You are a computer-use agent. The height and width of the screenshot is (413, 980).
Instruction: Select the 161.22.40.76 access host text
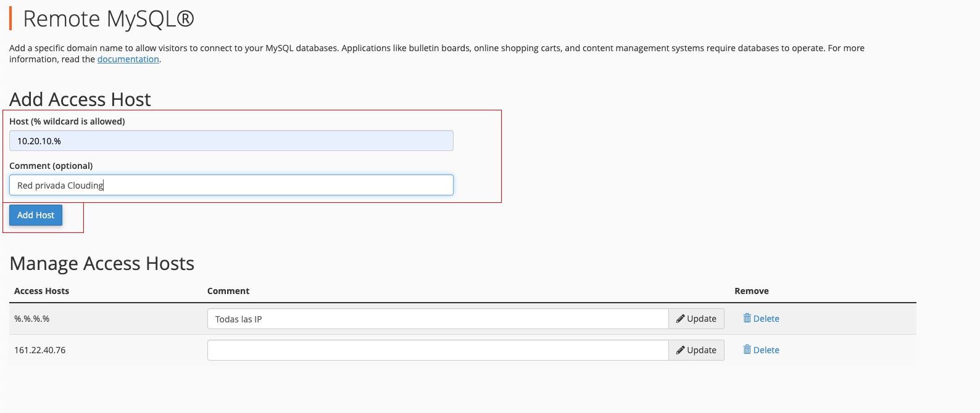point(40,350)
